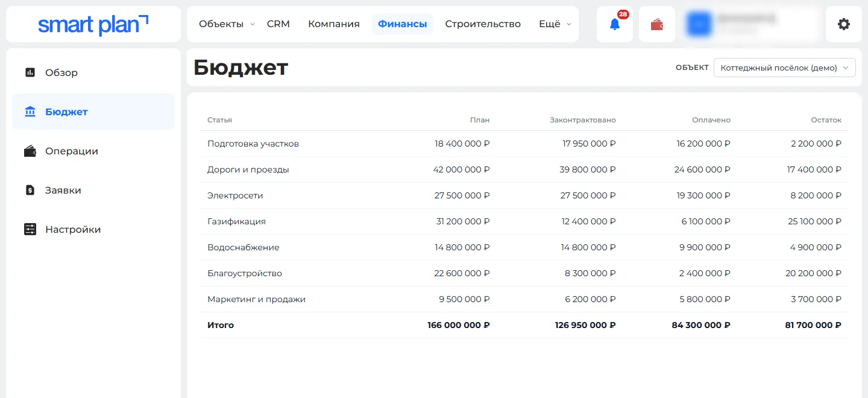Go to Обзор in sidebar
The height and width of the screenshot is (398, 868).
click(93, 72)
